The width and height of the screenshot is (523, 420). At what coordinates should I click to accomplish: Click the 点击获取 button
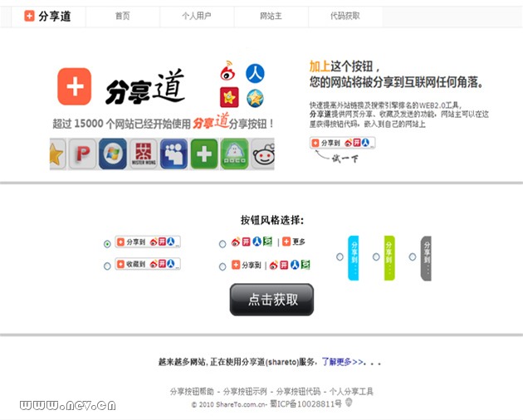tap(271, 300)
